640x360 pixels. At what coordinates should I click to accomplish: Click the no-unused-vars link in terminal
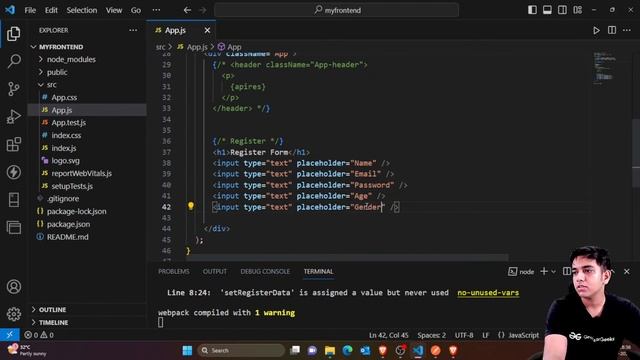click(x=488, y=293)
